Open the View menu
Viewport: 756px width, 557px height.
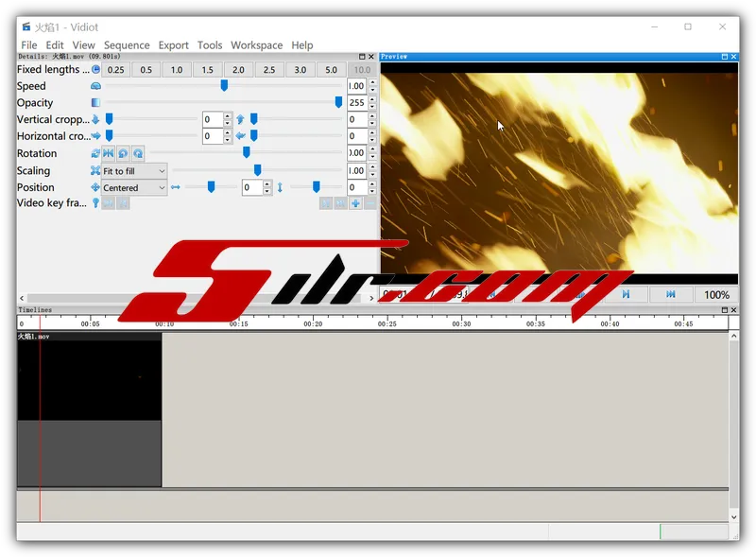(83, 44)
